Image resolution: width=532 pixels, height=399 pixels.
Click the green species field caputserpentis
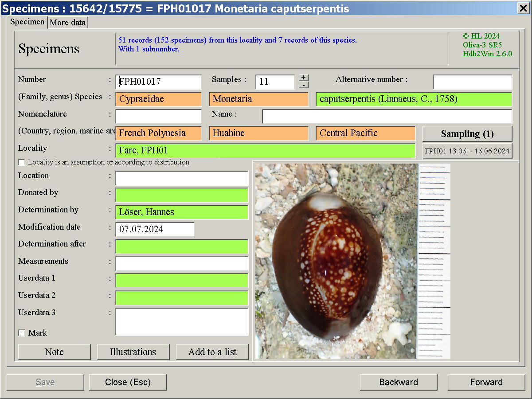(414, 99)
